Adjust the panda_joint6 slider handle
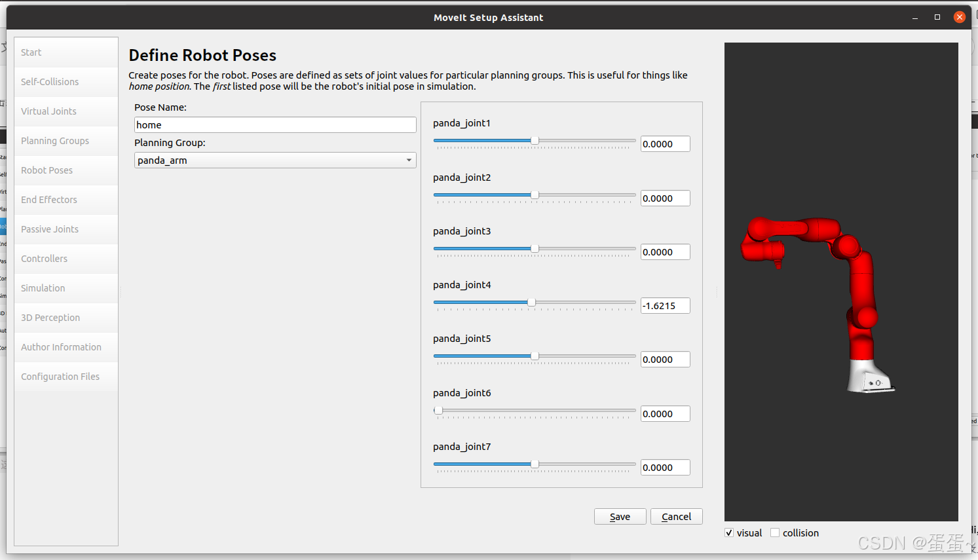 coord(438,411)
